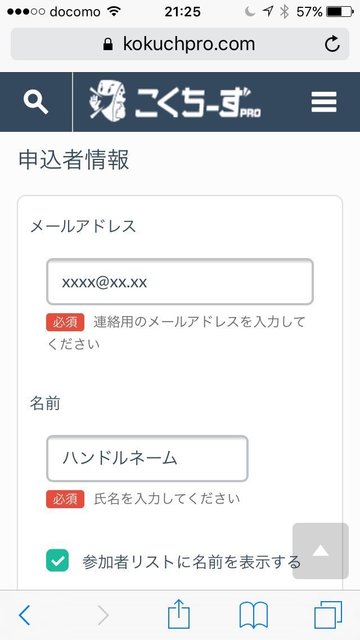Tap the kokuchpro.com address bar
This screenshot has width=360, height=640.
[180, 44]
